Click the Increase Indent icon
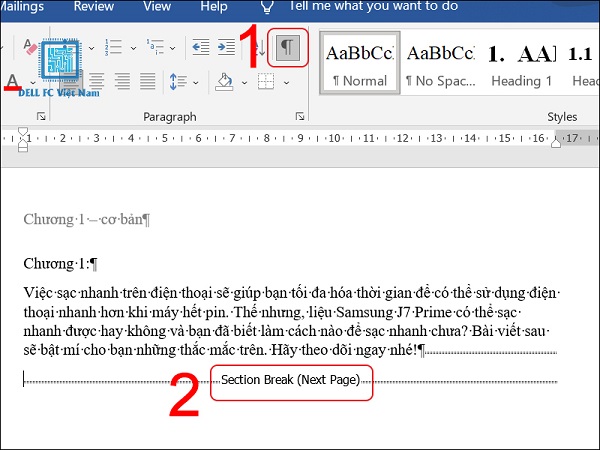 [x=227, y=47]
